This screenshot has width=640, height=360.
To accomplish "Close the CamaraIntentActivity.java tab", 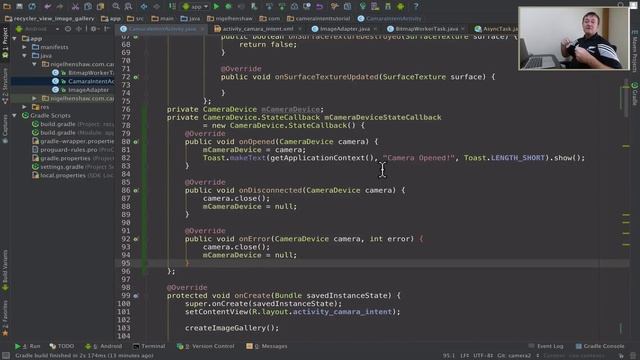I will 202,29.
